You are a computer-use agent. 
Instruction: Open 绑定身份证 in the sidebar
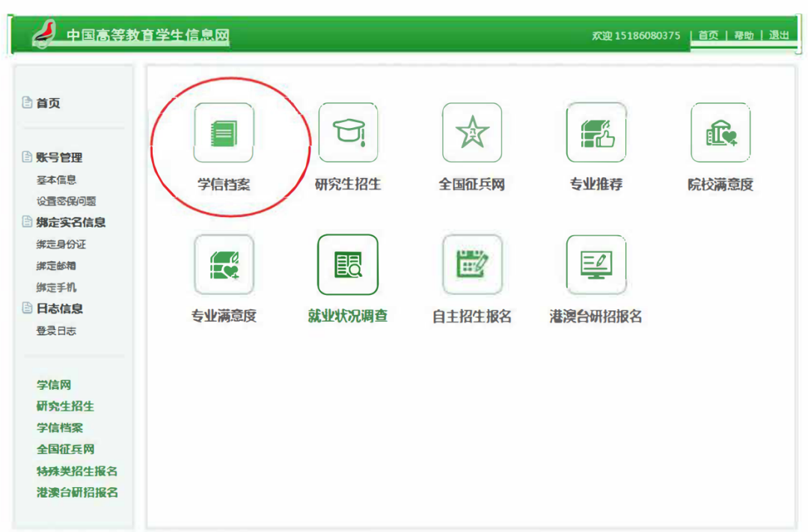click(x=61, y=245)
